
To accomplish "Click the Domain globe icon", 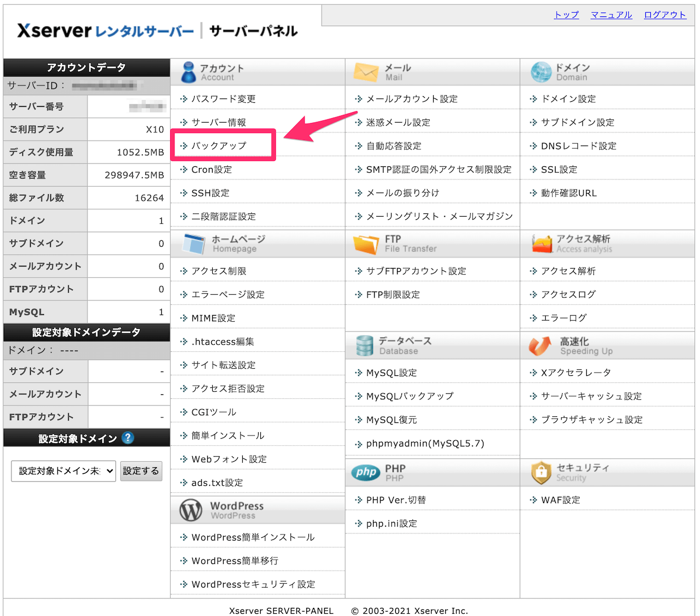I will tap(541, 72).
